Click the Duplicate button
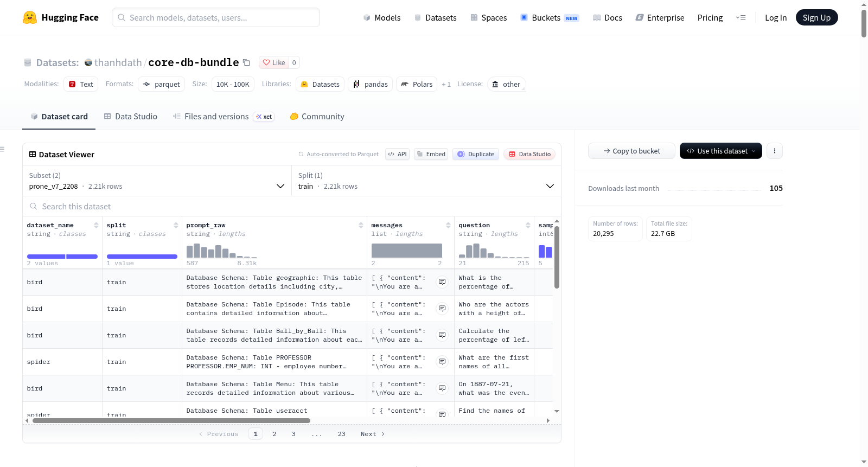Viewport: 868px width, 467px height. click(476, 154)
